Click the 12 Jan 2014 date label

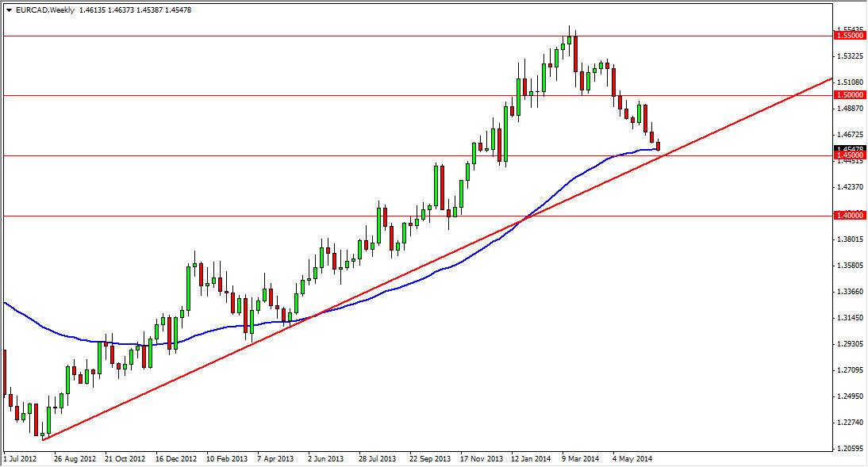532,459
